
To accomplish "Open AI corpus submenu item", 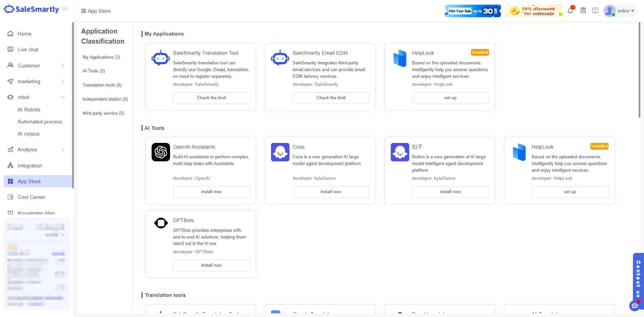I will [x=29, y=134].
